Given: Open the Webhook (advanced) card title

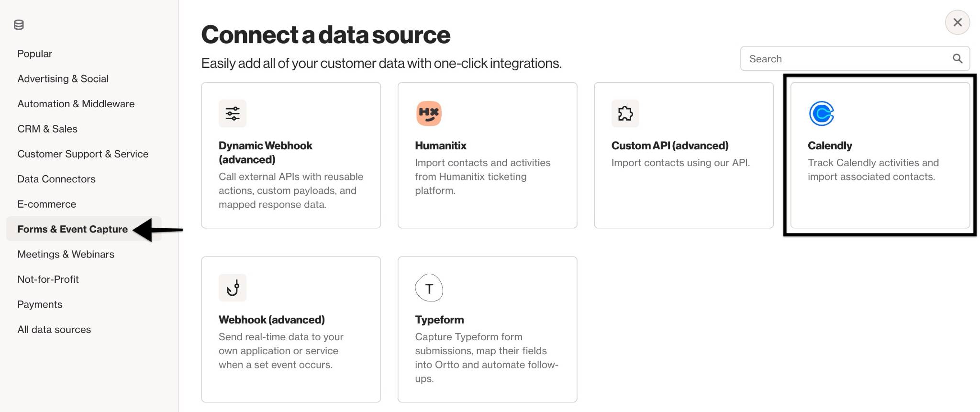Looking at the screenshot, I should [272, 320].
